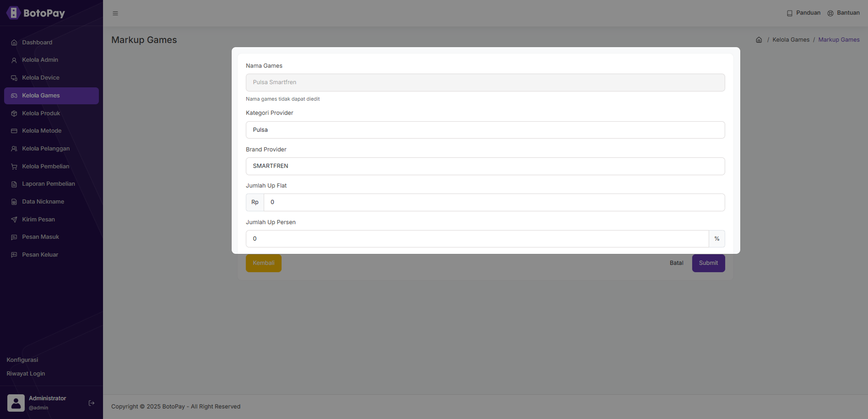Open Kelola Device menu item
868x419 pixels.
(x=51, y=78)
